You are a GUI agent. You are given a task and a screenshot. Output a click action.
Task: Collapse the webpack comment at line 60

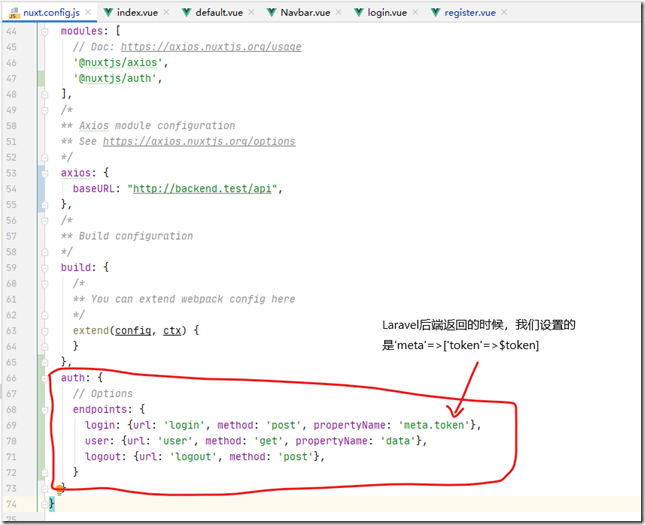[44, 283]
